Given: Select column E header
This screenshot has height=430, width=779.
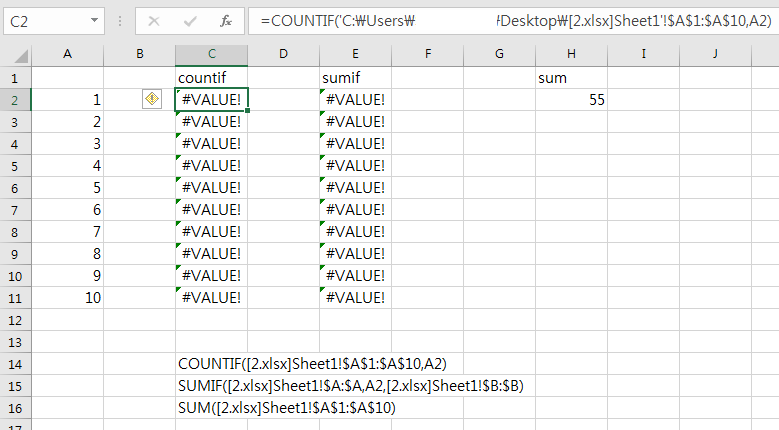Looking at the screenshot, I should [x=355, y=54].
